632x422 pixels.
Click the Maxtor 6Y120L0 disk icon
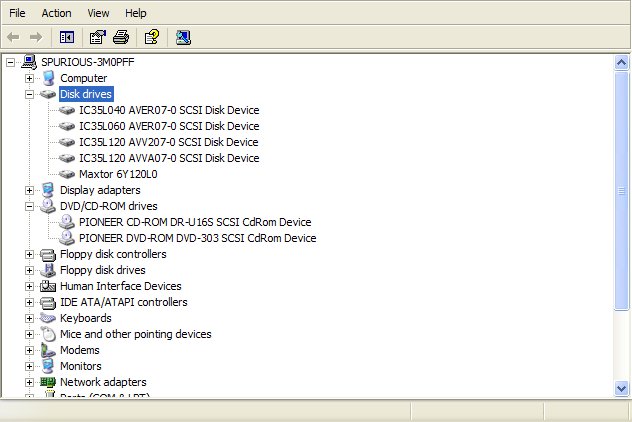coord(67,174)
